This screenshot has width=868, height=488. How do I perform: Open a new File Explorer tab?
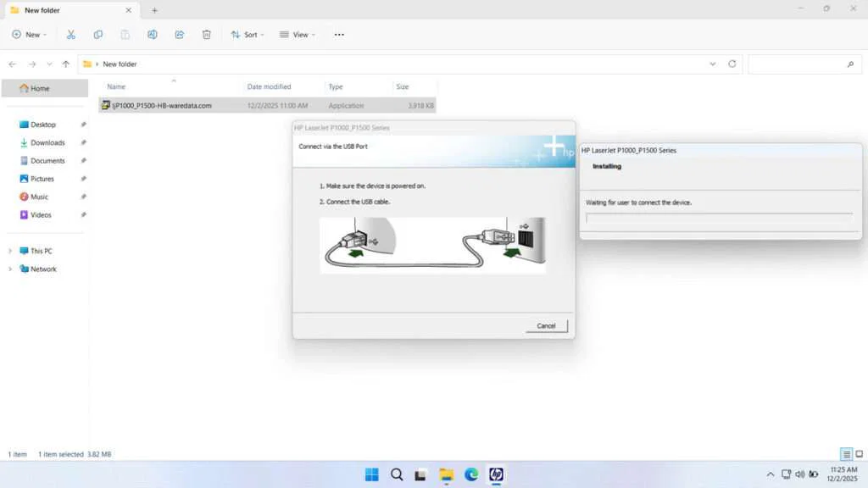click(154, 10)
